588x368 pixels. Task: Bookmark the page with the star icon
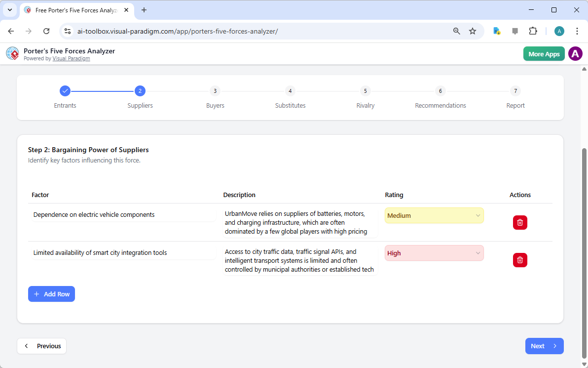coord(473,31)
